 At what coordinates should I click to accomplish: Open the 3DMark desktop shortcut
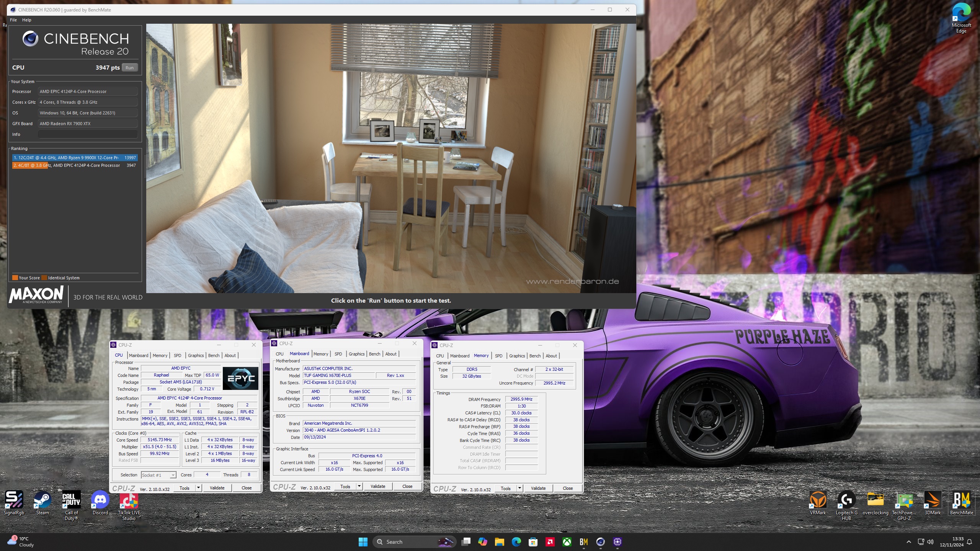(x=933, y=503)
